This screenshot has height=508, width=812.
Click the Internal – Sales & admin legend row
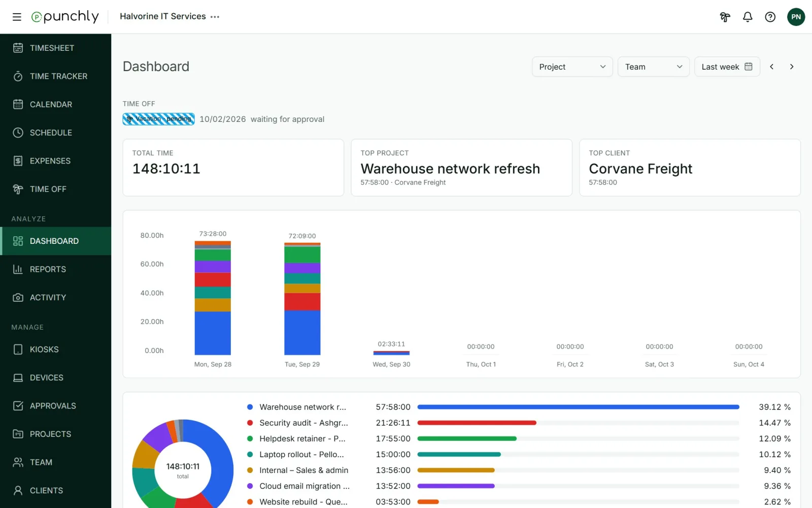tap(519, 470)
